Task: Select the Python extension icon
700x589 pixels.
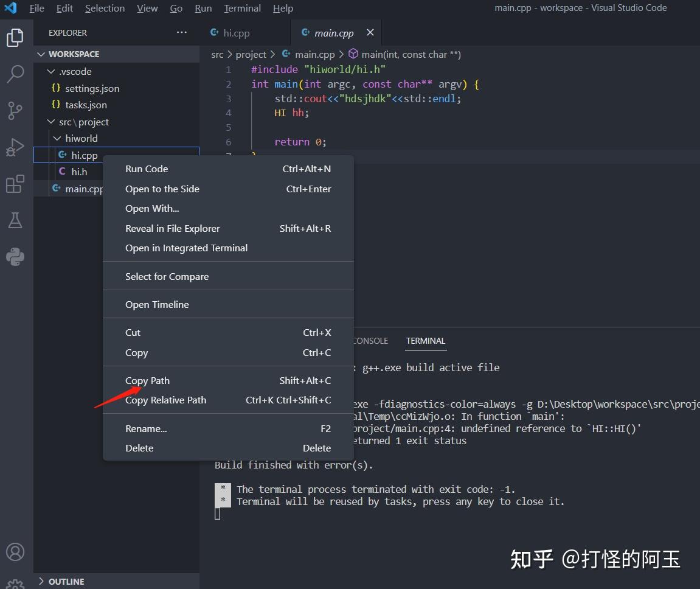Action: [x=16, y=256]
